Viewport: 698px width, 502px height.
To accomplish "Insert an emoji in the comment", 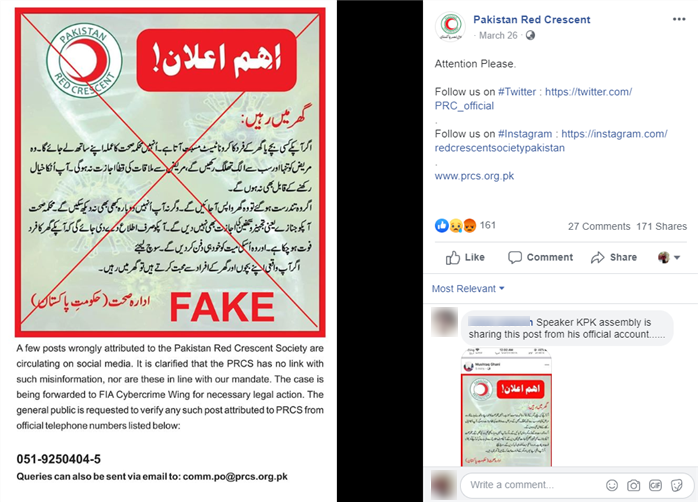I will [x=612, y=485].
